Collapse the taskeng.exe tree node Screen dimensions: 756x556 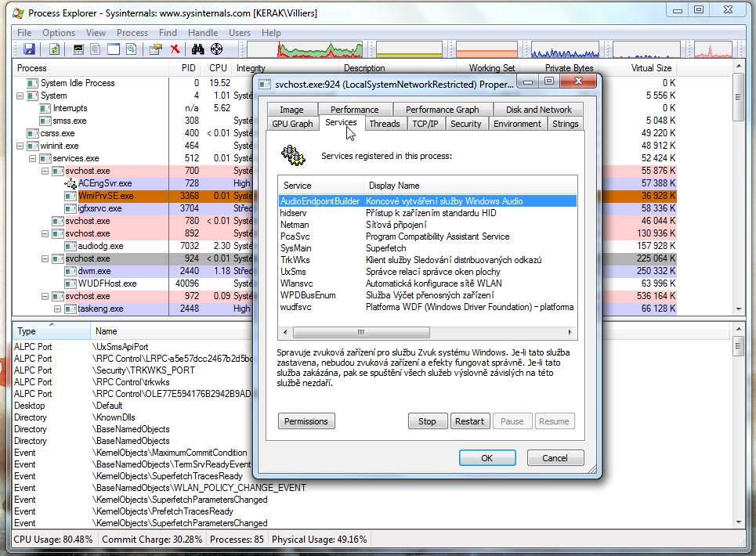[x=58, y=309]
